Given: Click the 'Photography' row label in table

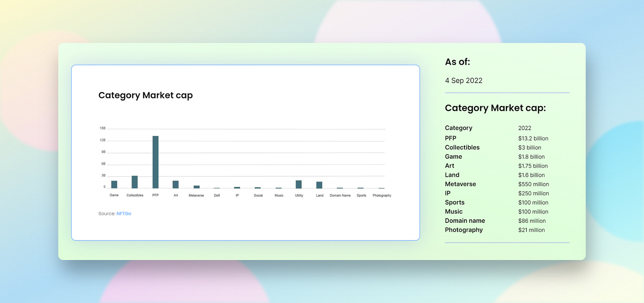Looking at the screenshot, I should tap(464, 230).
